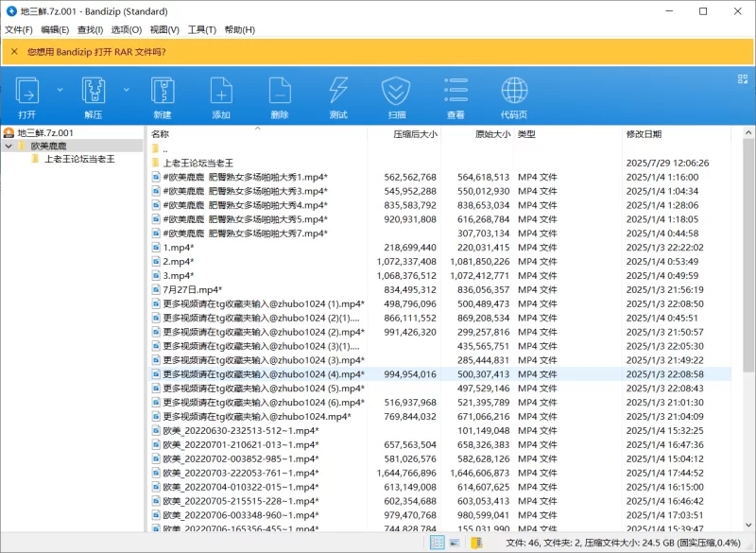Image resolution: width=756 pixels, height=553 pixels.
Task: Click the 新建 (New archive) toolbar icon
Action: coord(163,90)
